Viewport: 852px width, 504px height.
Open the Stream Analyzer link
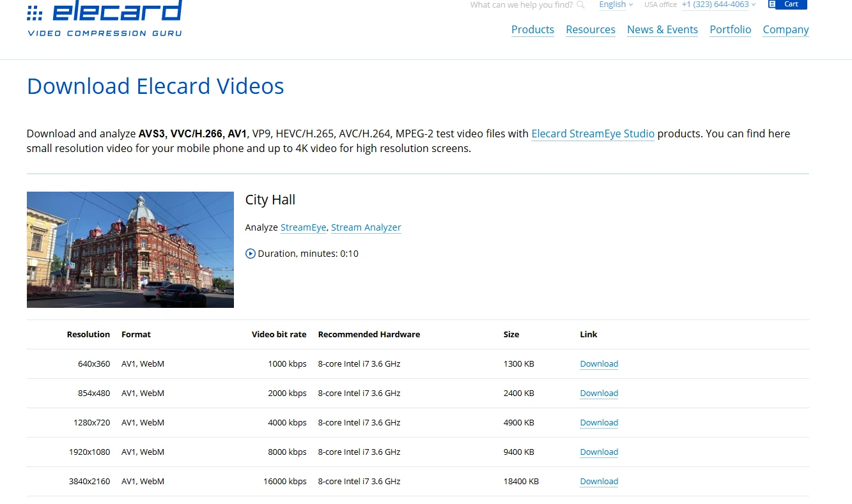[x=366, y=227]
